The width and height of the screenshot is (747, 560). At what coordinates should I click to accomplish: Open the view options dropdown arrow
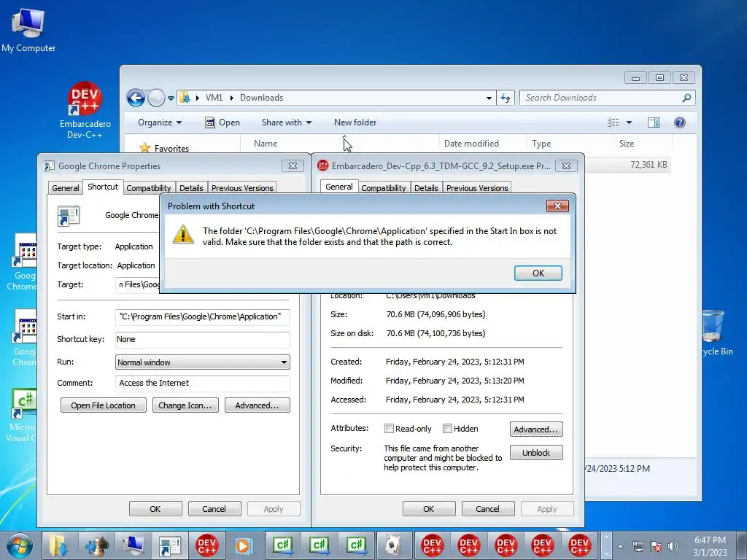pos(629,122)
